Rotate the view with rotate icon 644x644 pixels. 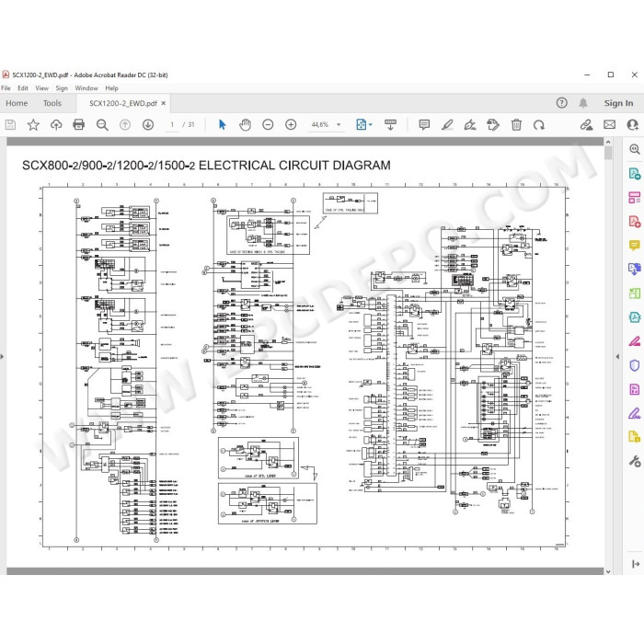539,125
